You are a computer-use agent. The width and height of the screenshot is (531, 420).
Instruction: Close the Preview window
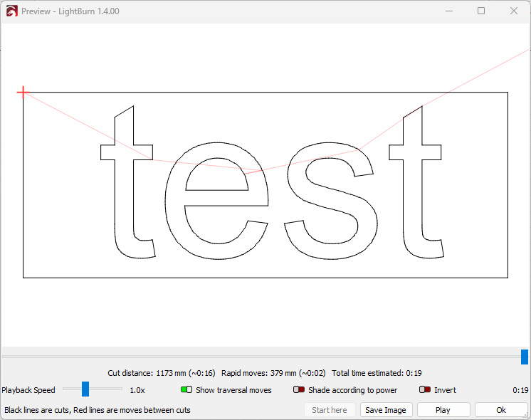coord(514,11)
